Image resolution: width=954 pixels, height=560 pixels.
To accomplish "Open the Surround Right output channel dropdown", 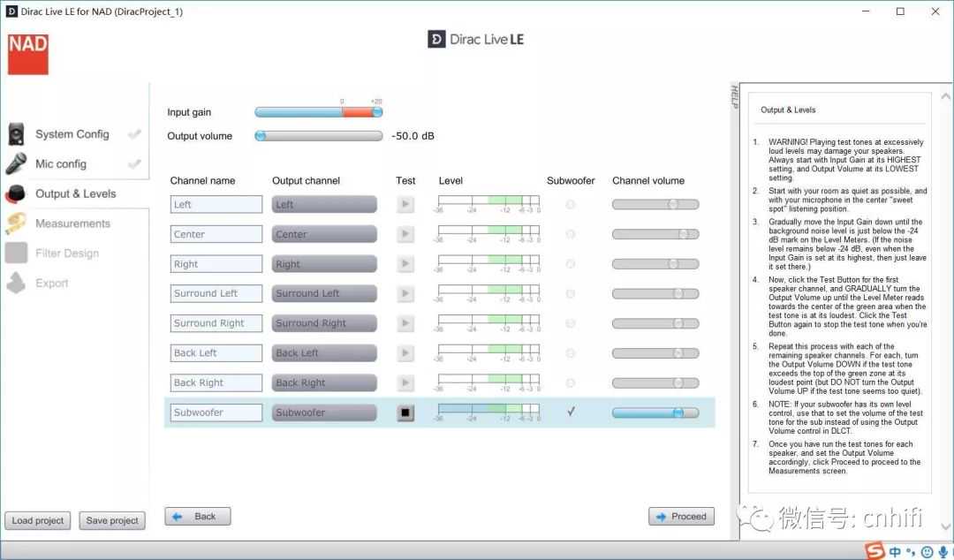I will click(323, 323).
